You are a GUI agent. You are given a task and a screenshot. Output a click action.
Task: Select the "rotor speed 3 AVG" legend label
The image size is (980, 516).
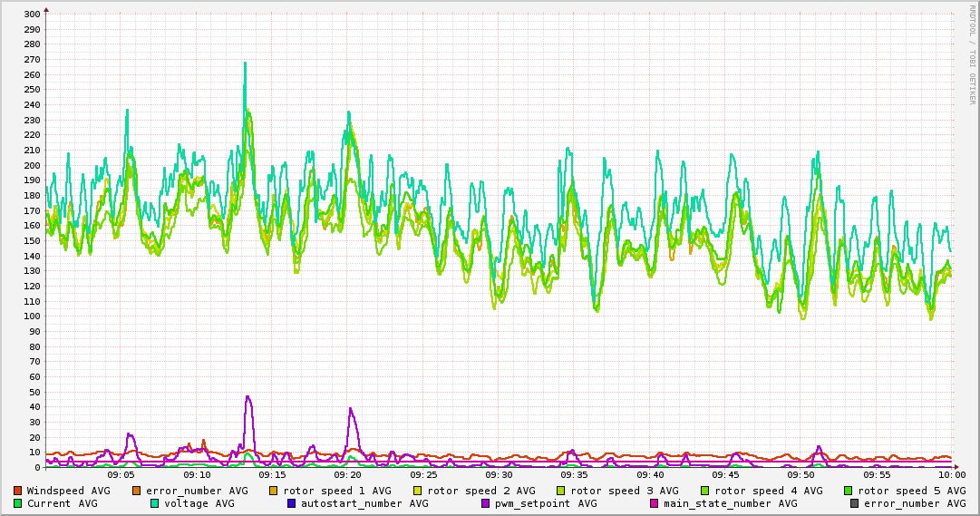pyautogui.click(x=625, y=491)
